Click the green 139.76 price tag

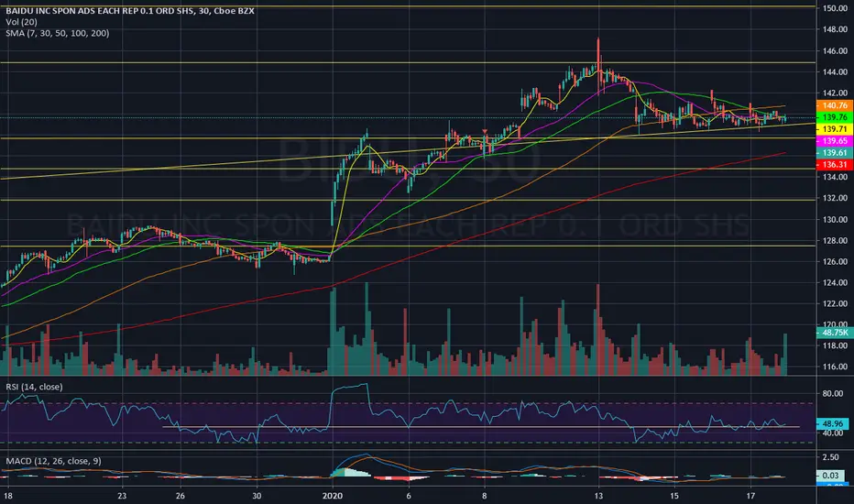(835, 117)
